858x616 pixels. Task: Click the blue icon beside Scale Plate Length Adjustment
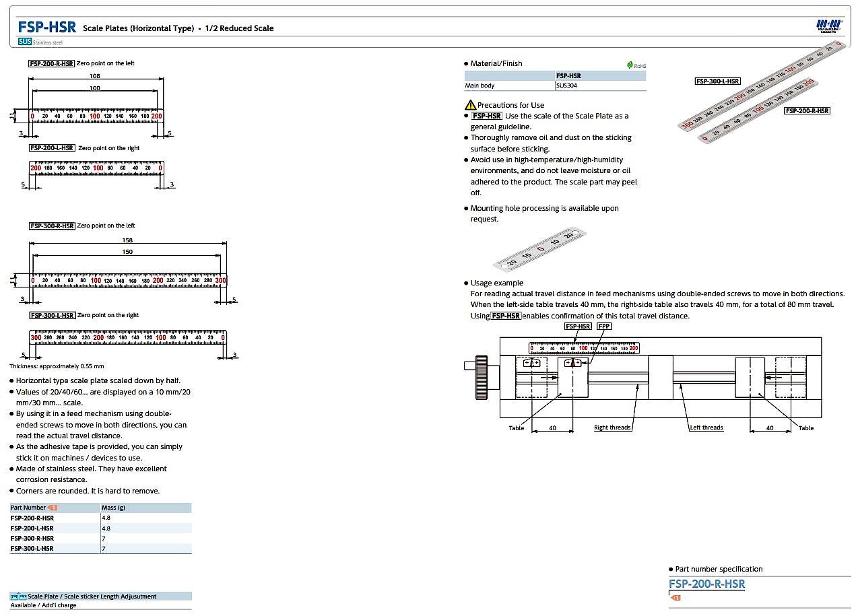pyautogui.click(x=18, y=596)
